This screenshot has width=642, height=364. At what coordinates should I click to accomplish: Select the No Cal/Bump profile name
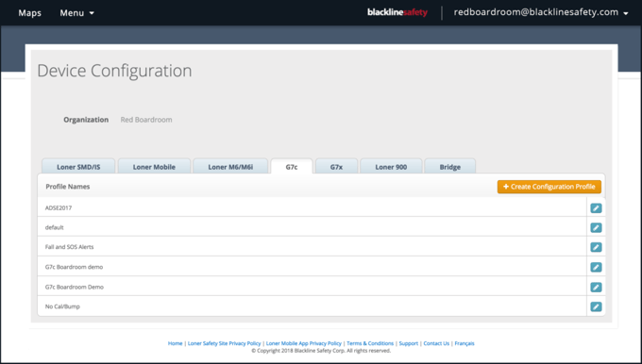point(62,306)
